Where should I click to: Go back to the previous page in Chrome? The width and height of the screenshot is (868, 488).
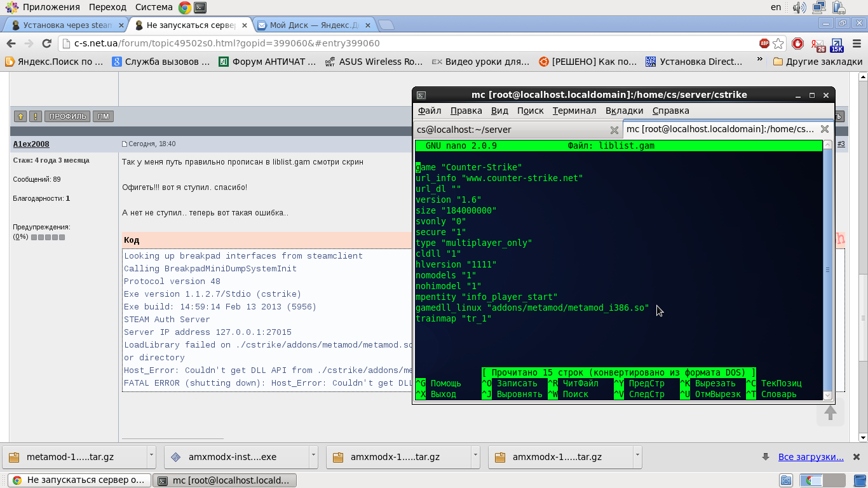(11, 43)
